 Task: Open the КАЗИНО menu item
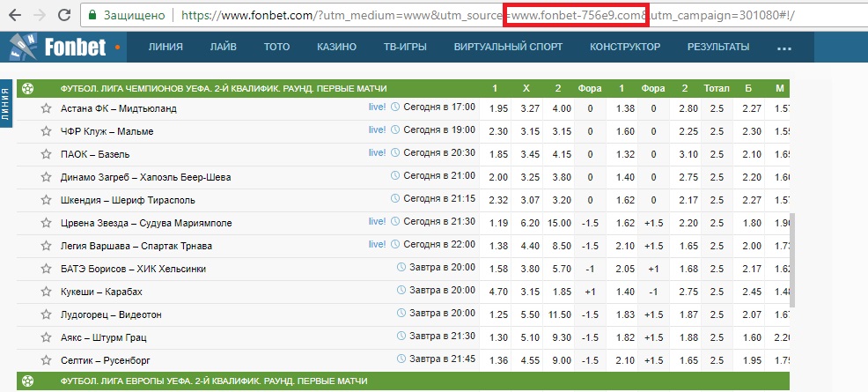click(x=336, y=47)
